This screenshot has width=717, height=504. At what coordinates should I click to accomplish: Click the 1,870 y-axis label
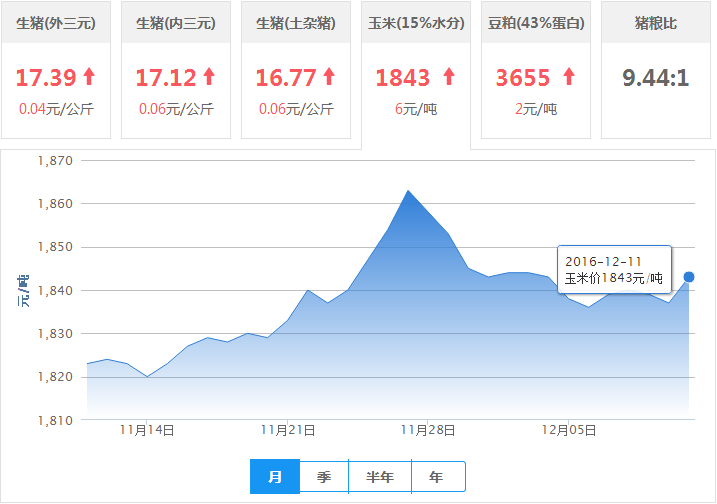point(55,161)
